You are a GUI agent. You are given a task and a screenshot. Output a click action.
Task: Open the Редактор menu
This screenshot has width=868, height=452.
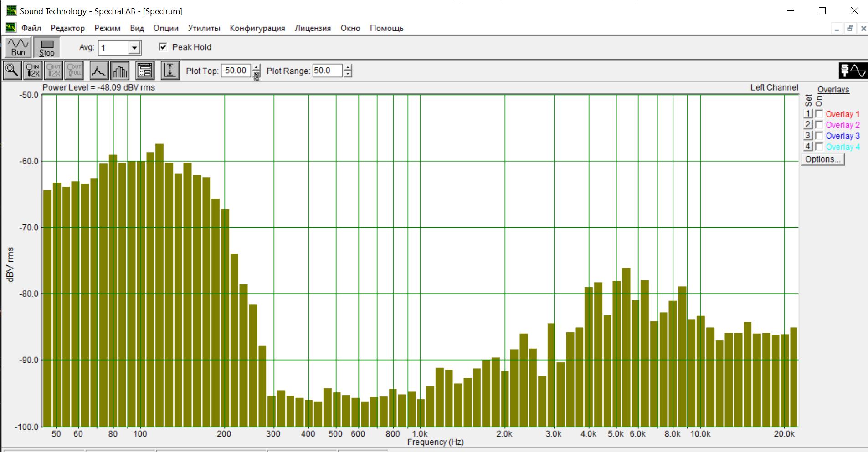click(x=68, y=28)
